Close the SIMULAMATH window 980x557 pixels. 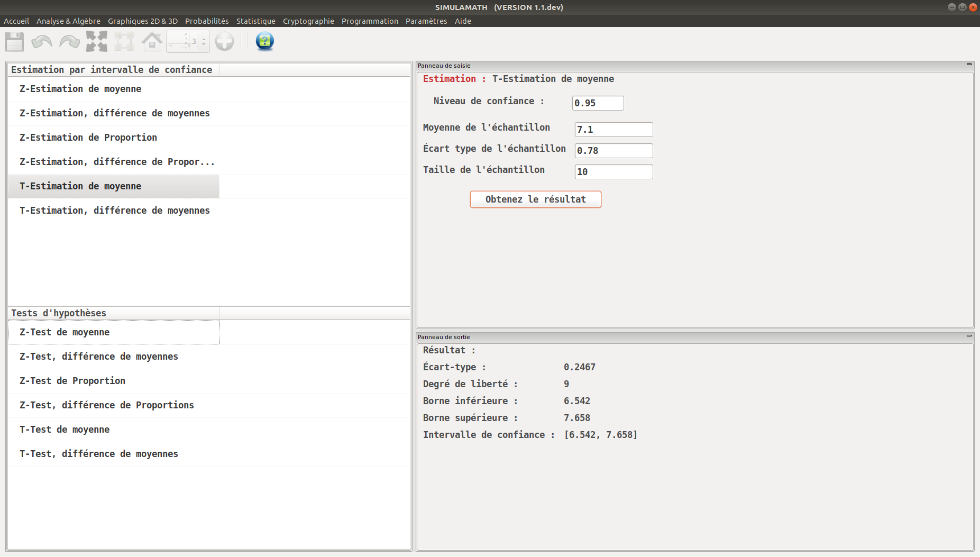[x=973, y=7]
